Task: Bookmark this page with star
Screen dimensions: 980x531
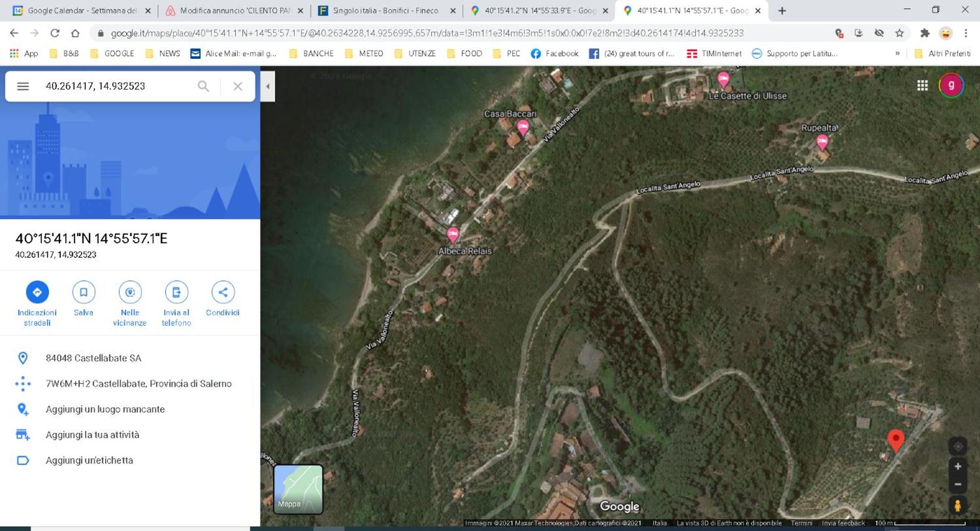Action: pos(899,33)
